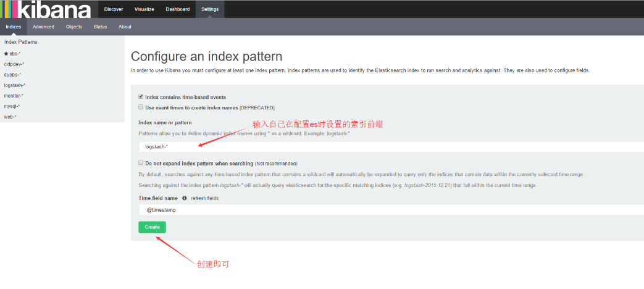The height and width of the screenshot is (289, 644).
Task: Click the index name input containing logstash-*
Action: (x=391, y=147)
